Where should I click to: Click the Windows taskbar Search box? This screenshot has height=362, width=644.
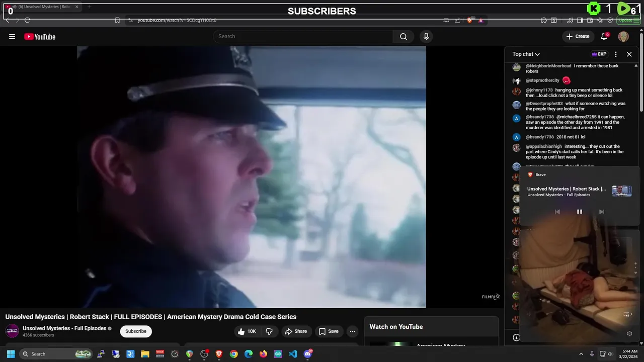[57, 354]
